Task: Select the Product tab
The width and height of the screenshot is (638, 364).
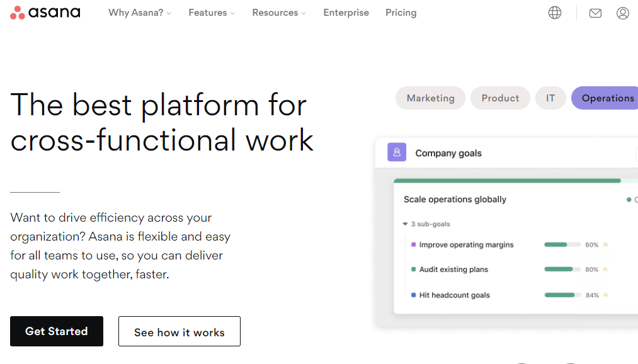Action: (x=500, y=98)
